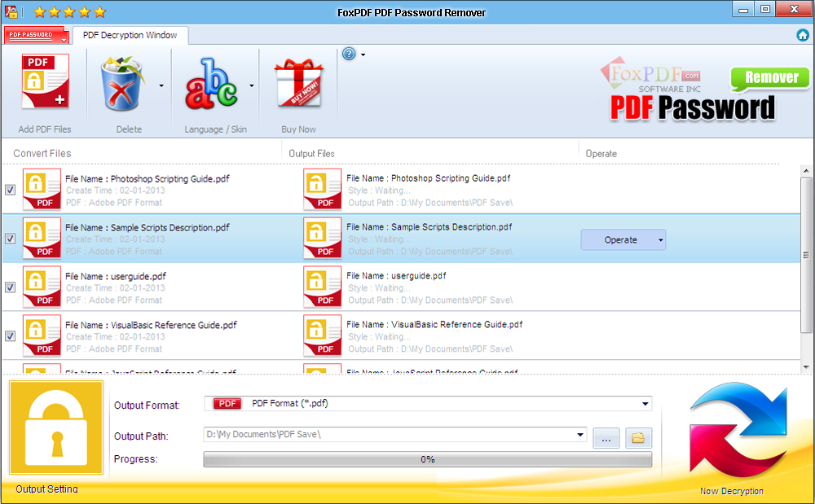Screen dimensions: 815x504
Task: Open the Operate dropdown arrow
Action: point(661,240)
